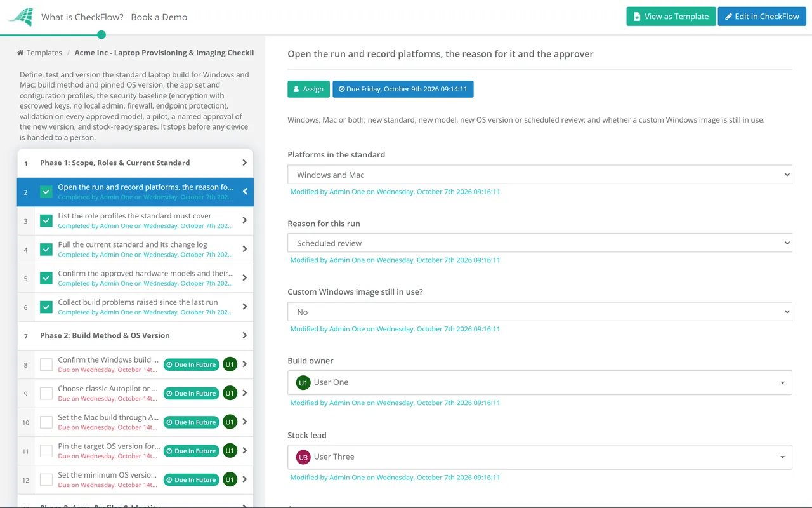
Task: Click the U1 avatar on the Pin the target OS version row
Action: coord(230,451)
